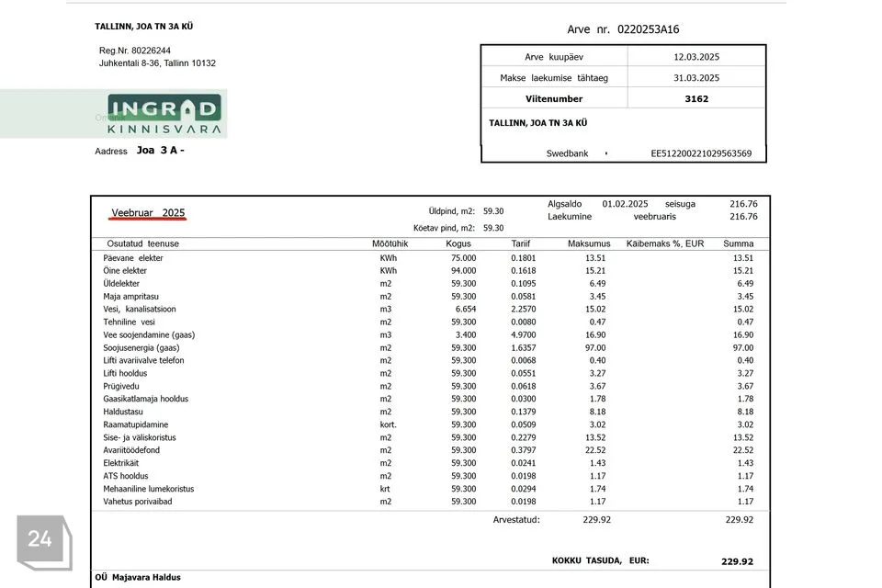Image resolution: width=882 pixels, height=588 pixels.
Task: Click the Käibemaks %, EUR column header
Action: tap(665, 243)
